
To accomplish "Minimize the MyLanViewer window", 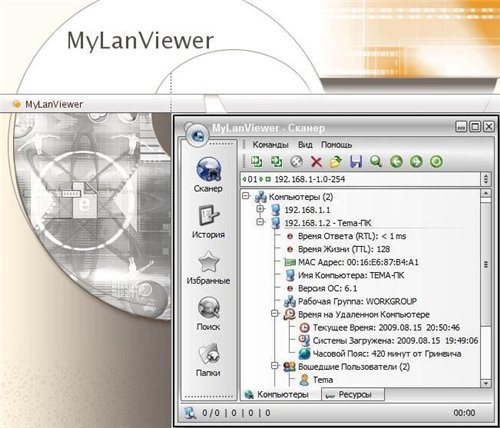I will point(461,127).
